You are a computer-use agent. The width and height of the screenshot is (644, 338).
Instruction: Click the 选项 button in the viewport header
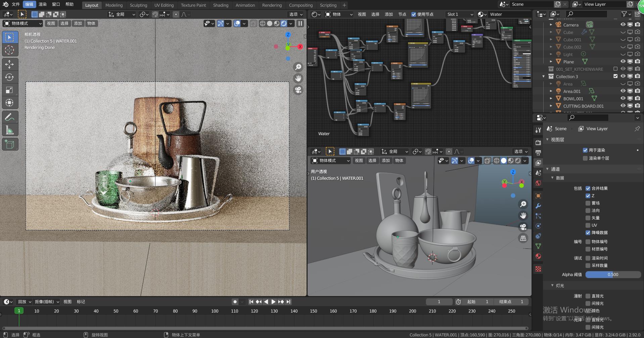(295, 14)
